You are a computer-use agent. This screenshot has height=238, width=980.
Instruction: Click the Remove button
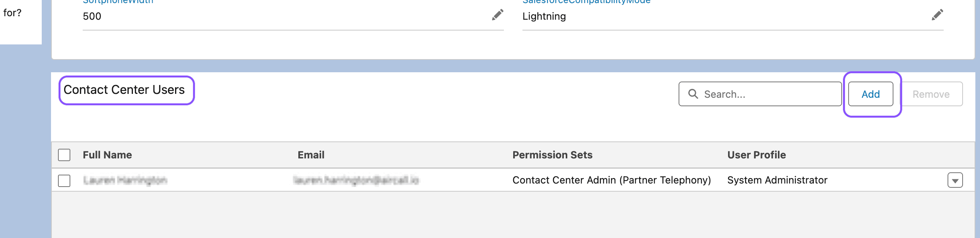(931, 93)
